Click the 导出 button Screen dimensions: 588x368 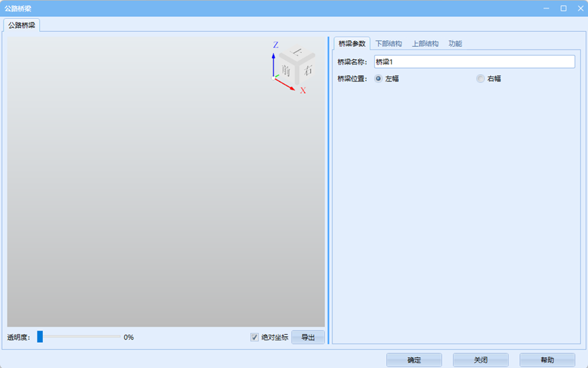308,337
